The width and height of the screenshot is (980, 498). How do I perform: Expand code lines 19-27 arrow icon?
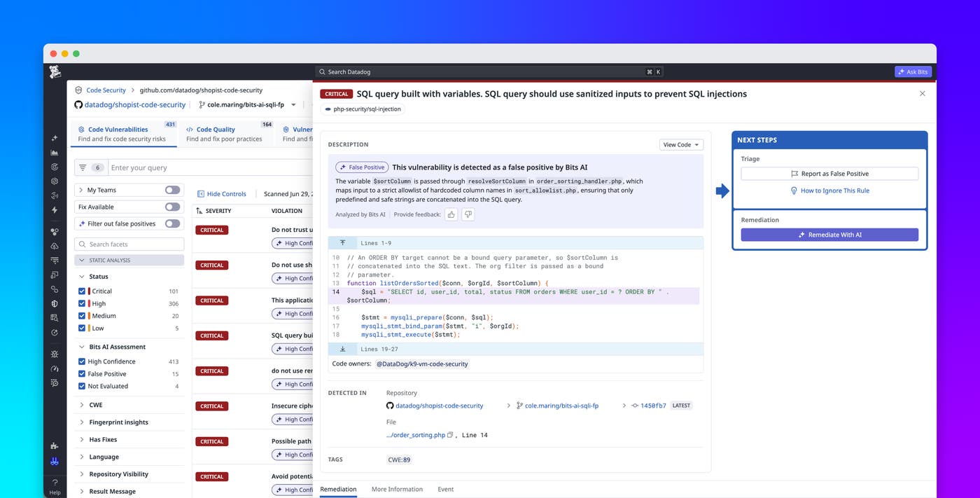342,349
